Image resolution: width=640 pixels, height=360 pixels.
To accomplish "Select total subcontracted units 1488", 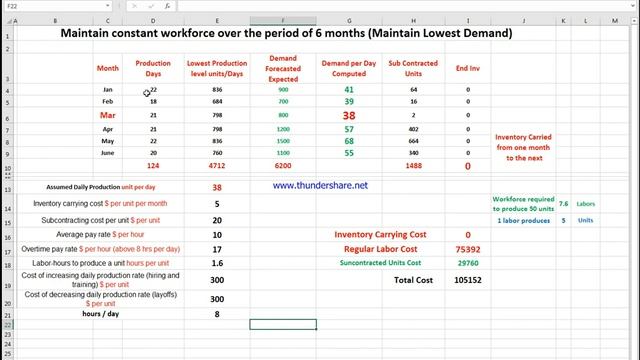I will pyautogui.click(x=413, y=165).
